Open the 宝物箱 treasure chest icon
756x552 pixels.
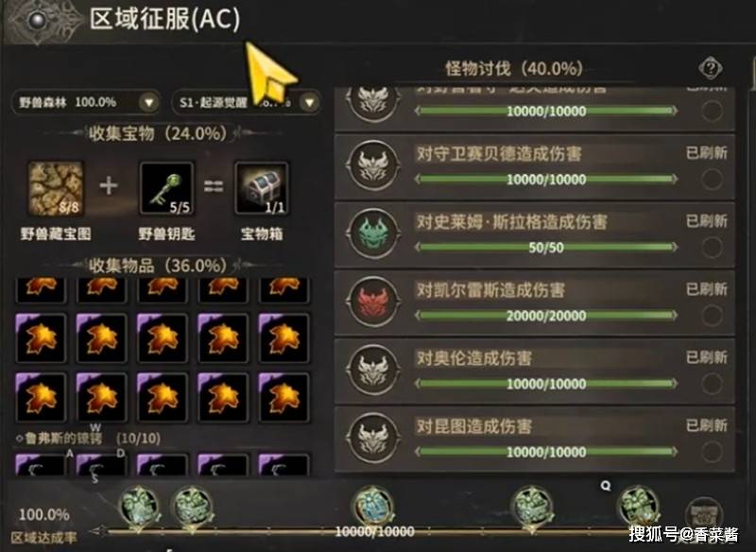[x=262, y=188]
